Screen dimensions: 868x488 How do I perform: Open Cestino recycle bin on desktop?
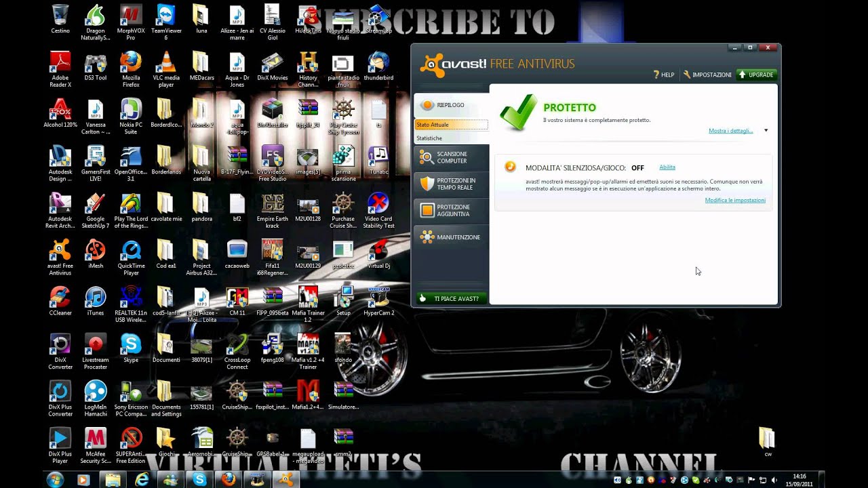click(60, 19)
